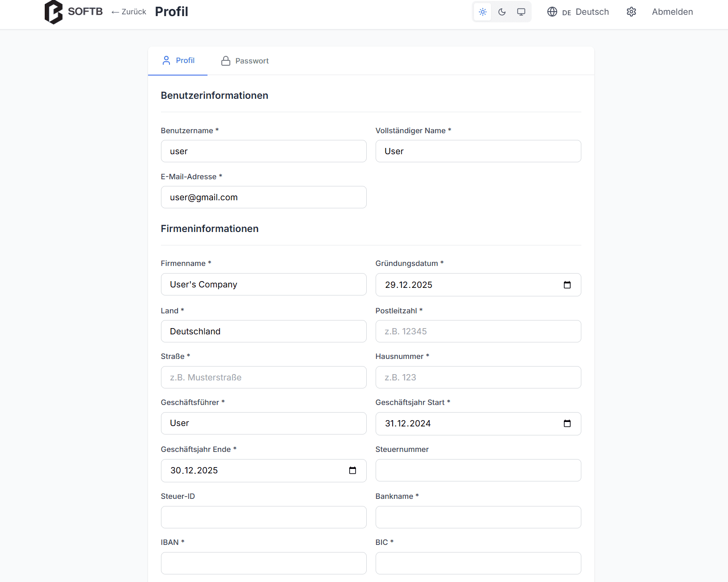Click the IBAN input field

[x=263, y=563]
